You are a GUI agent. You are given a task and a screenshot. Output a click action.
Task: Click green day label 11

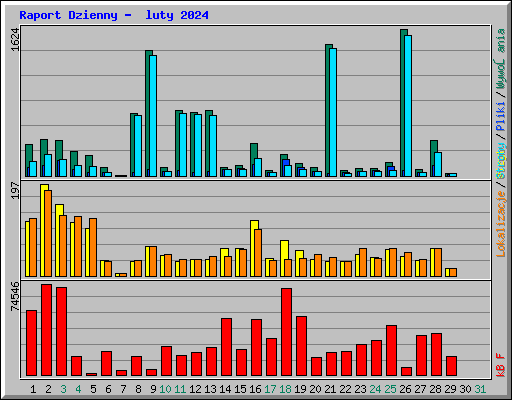[x=180, y=389]
